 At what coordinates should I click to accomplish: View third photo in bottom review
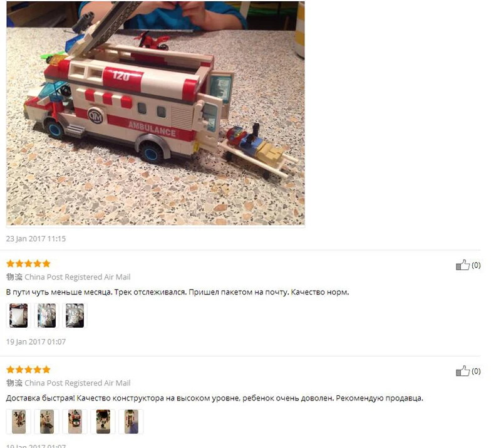(75, 422)
